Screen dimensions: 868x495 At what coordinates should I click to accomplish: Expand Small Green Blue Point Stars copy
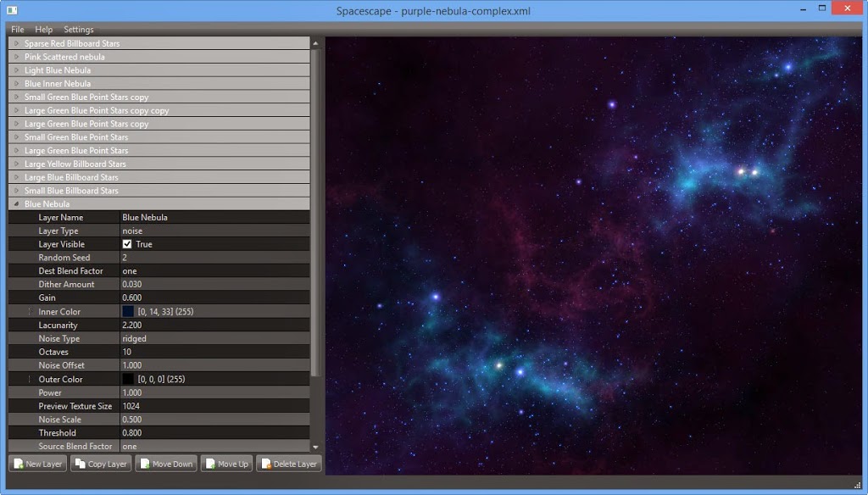click(x=16, y=97)
